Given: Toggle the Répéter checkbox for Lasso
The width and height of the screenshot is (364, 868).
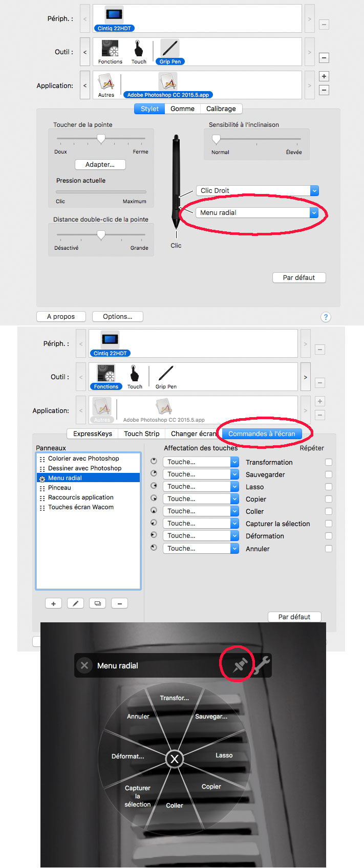Looking at the screenshot, I should [x=329, y=487].
